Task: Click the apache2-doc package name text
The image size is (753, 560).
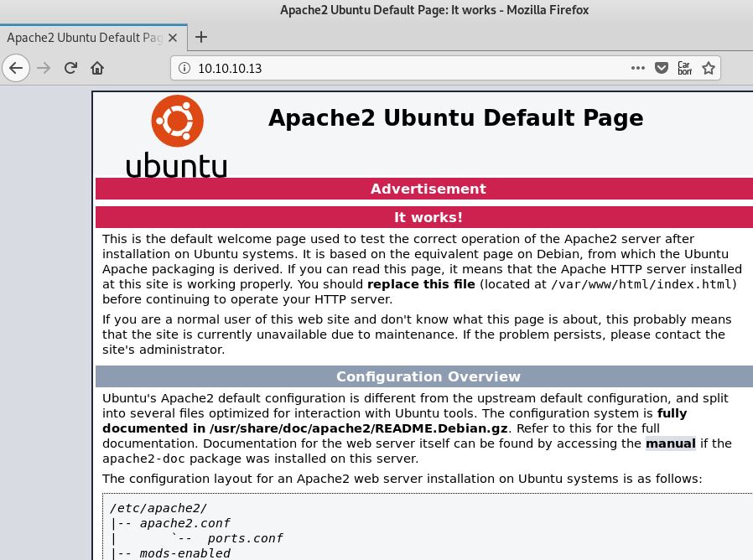Action: (x=143, y=459)
